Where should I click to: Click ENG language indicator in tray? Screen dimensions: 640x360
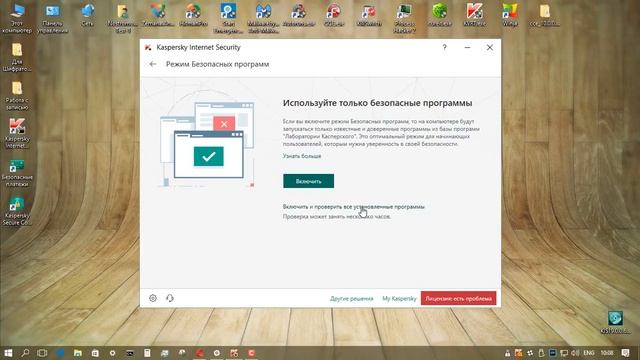click(x=589, y=353)
